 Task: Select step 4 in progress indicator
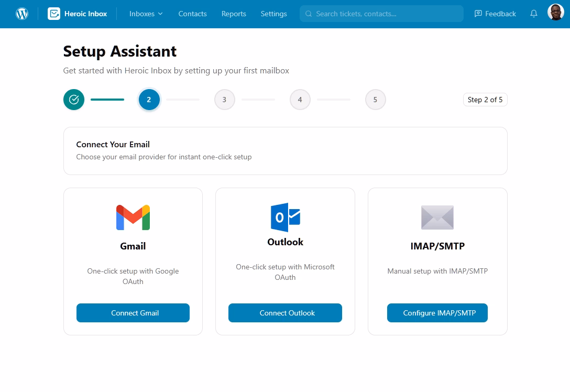point(300,100)
